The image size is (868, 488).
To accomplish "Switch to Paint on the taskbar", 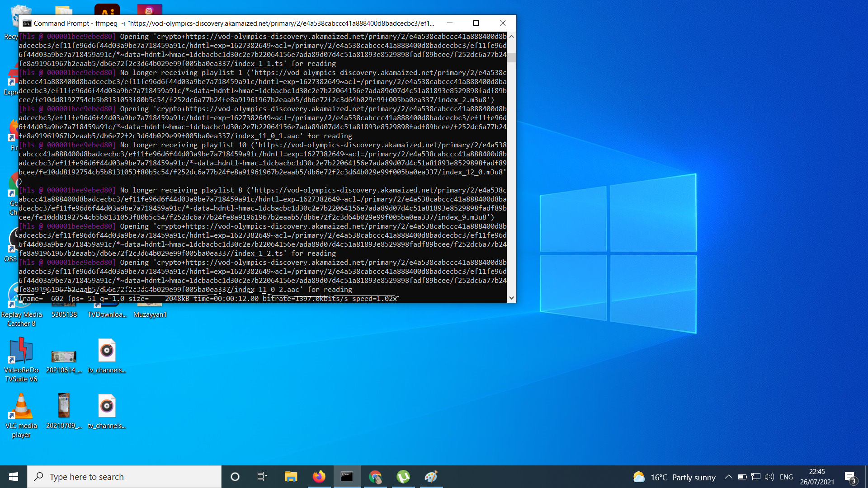I will (x=431, y=477).
